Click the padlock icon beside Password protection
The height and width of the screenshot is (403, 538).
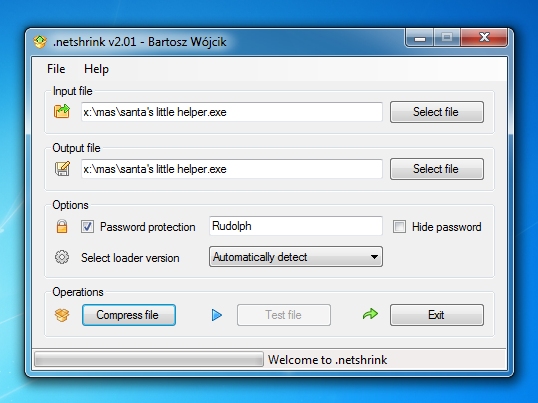coord(62,226)
